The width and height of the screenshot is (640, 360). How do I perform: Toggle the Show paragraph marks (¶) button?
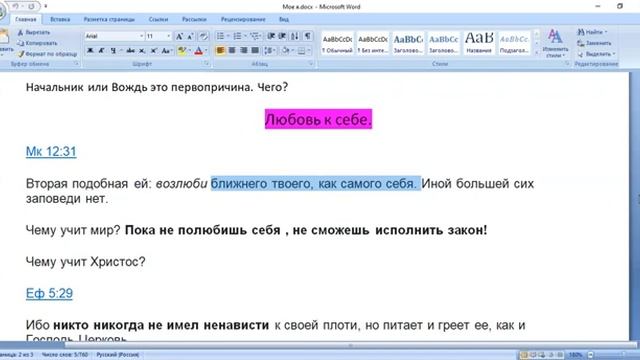[308, 36]
